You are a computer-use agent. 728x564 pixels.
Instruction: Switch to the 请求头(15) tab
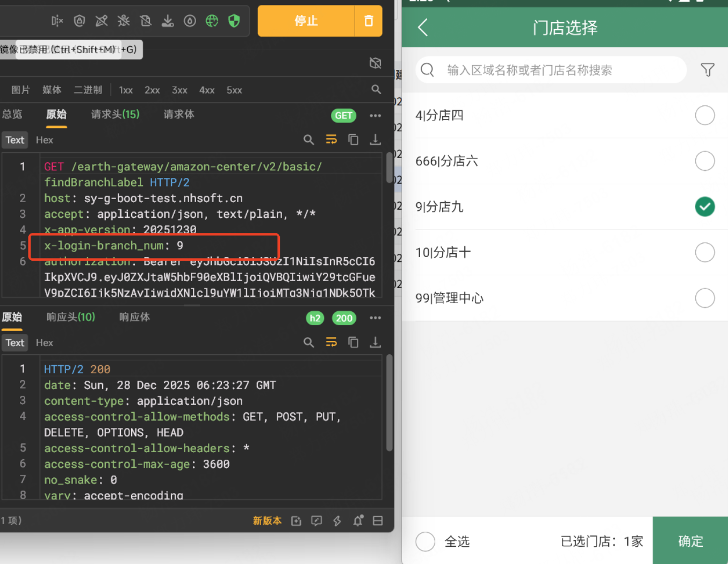(115, 114)
